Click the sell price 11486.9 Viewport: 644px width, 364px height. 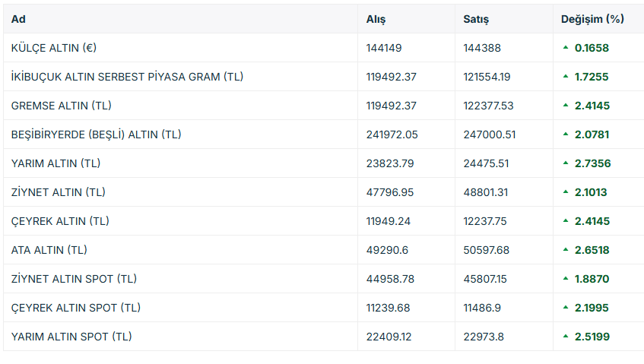click(482, 308)
